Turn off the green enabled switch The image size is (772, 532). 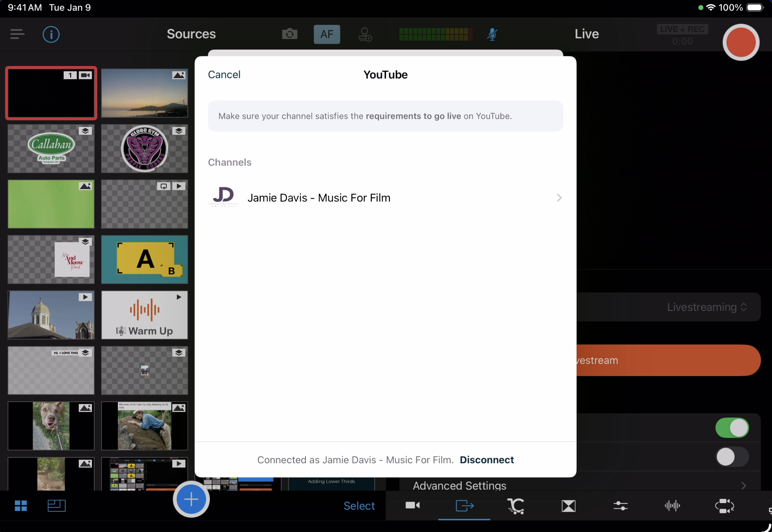[x=732, y=428]
